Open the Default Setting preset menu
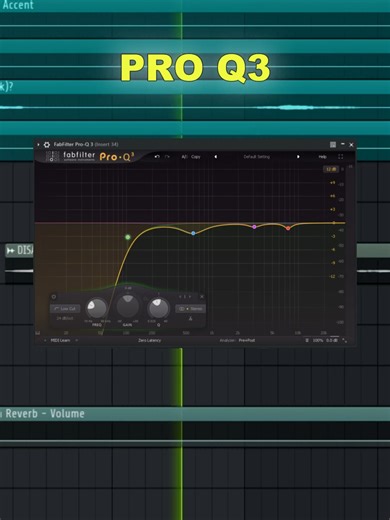Viewport: 390px width, 520px height. pyautogui.click(x=257, y=157)
